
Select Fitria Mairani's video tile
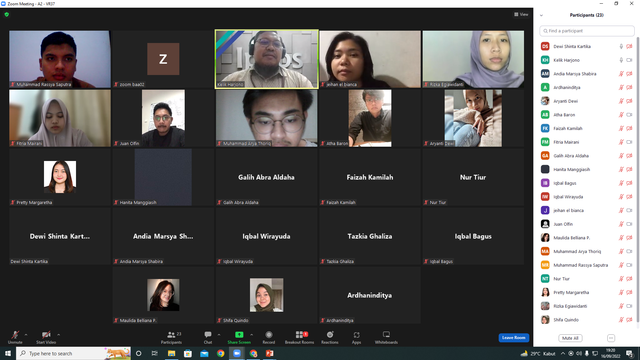(x=60, y=118)
